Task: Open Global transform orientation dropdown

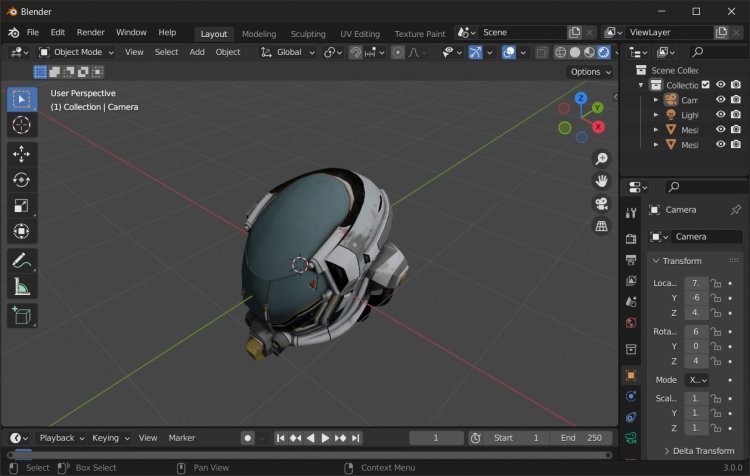Action: (288, 52)
